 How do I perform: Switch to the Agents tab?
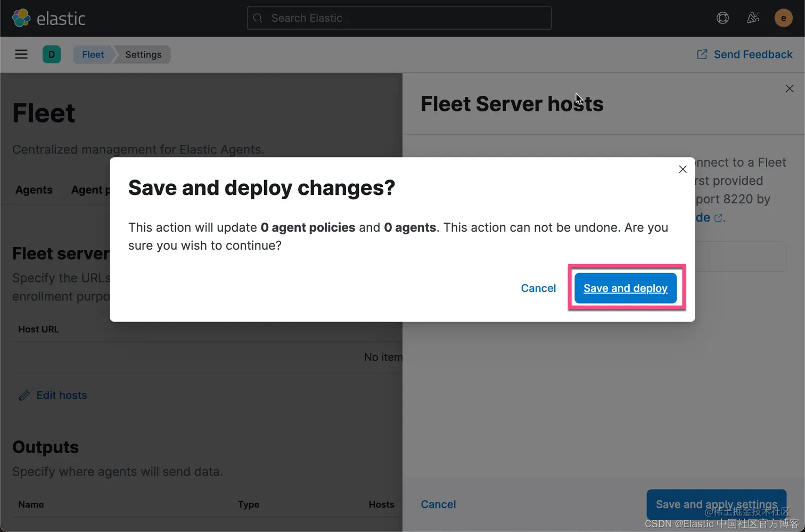(34, 190)
